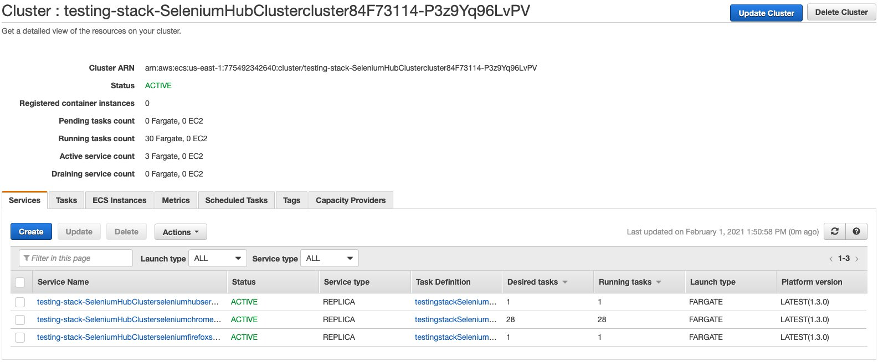Screen dimensions: 879x364
Task: Click the 3 Fargate active service value
Action: click(174, 156)
